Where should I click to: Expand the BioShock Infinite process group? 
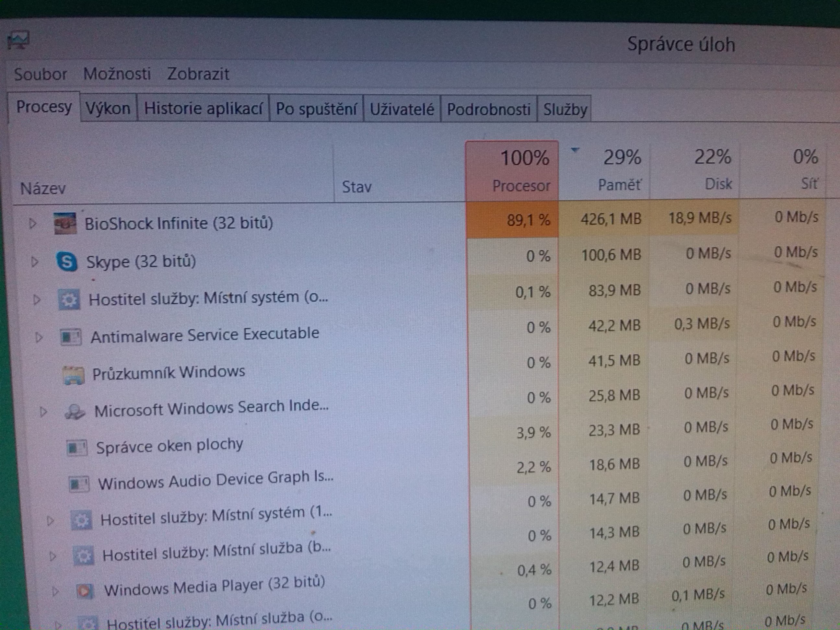tap(33, 223)
